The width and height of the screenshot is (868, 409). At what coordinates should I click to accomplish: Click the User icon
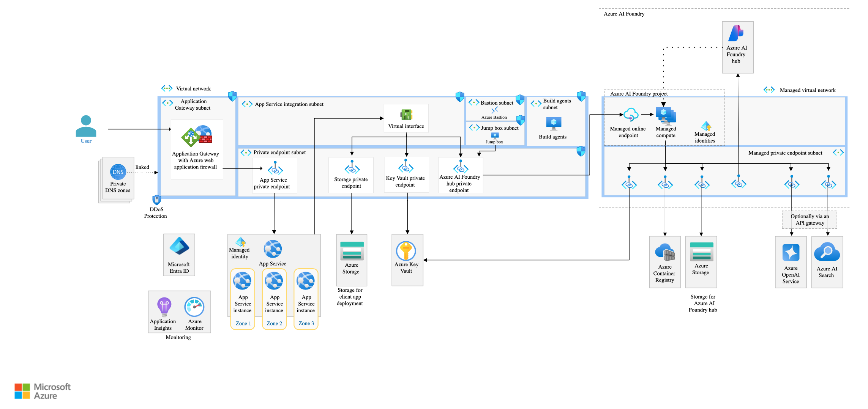[86, 126]
